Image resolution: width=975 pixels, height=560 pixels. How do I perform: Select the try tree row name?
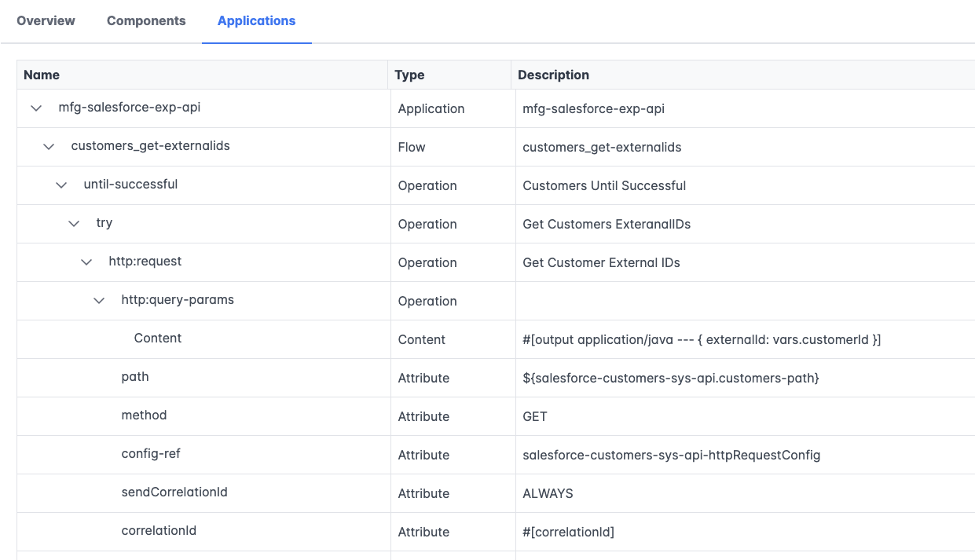(x=104, y=222)
